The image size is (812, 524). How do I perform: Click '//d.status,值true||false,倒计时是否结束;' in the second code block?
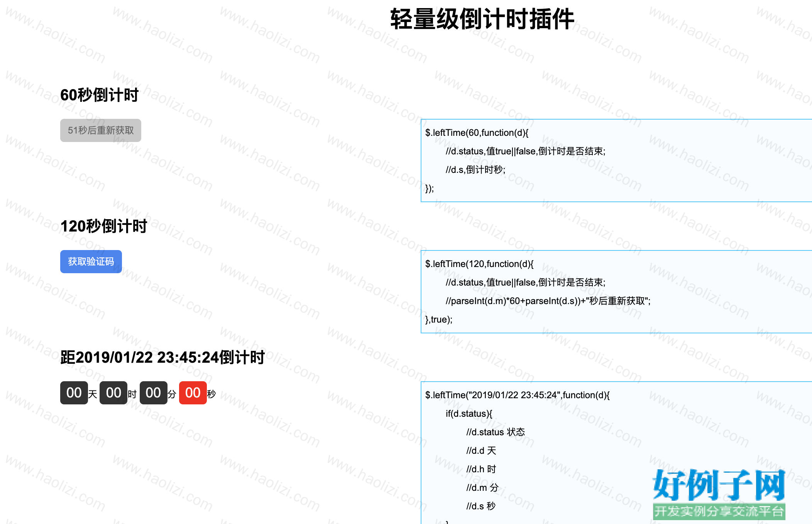pos(526,282)
